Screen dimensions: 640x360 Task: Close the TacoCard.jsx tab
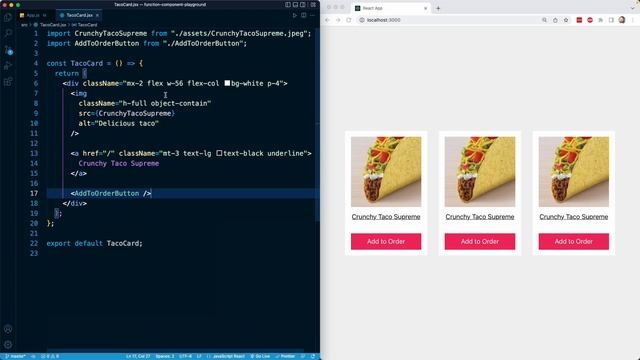click(97, 15)
